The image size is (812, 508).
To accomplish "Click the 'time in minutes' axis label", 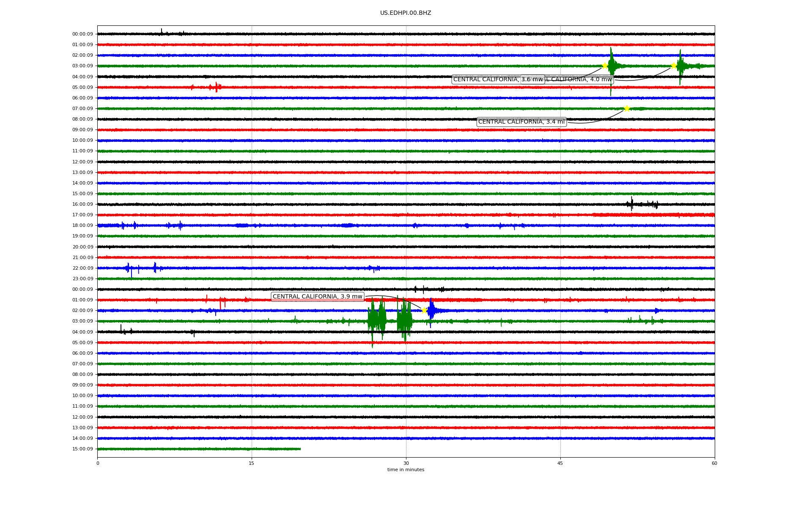I will tap(406, 470).
